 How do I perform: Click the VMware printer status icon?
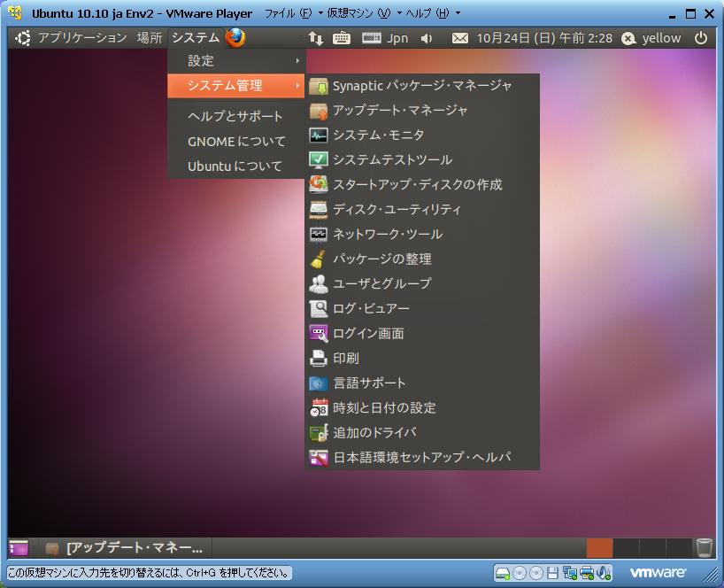coord(587,573)
